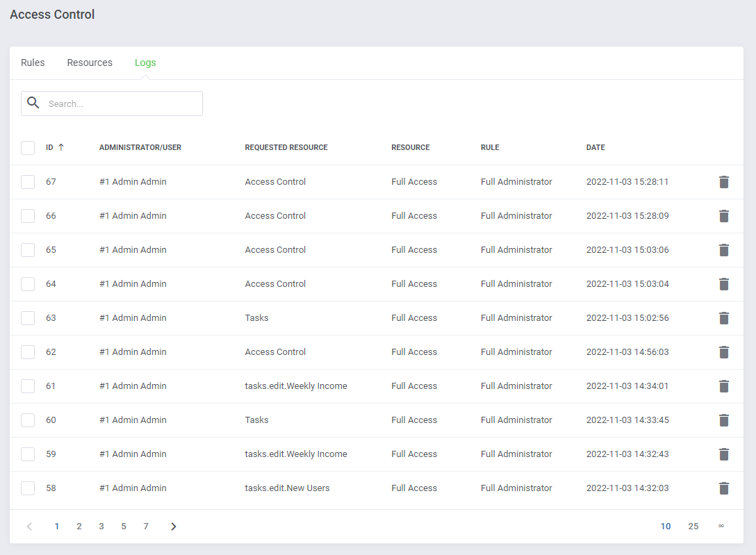Switch to the Rules tab
This screenshot has height=555, width=756.
pos(33,63)
